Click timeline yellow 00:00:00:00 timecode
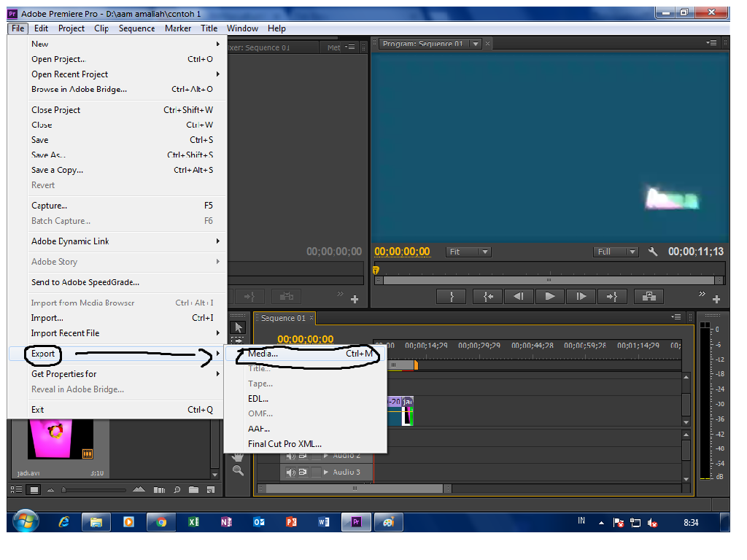 (306, 339)
